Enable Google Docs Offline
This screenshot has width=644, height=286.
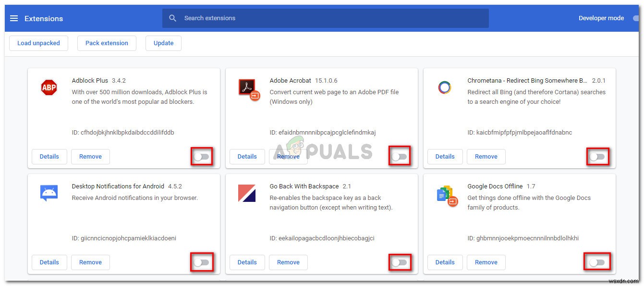[x=597, y=262]
